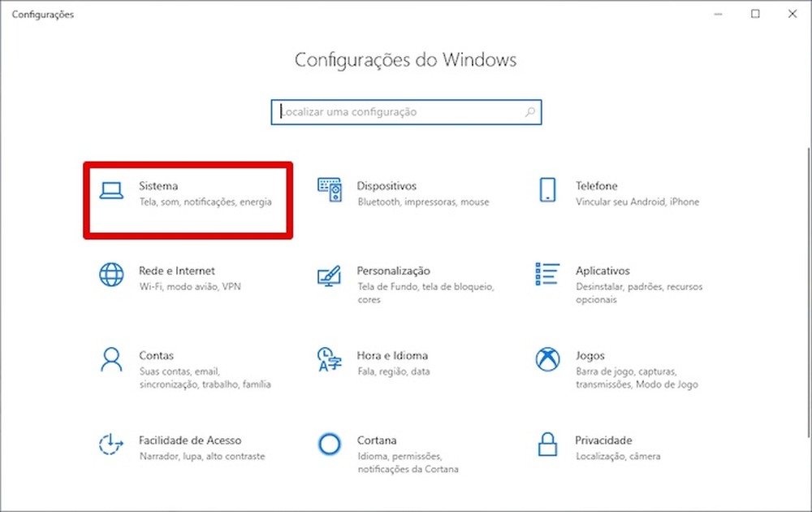Open Jogos settings for Modo de Jogo
Viewport: 812px width, 512px height.
(x=589, y=355)
